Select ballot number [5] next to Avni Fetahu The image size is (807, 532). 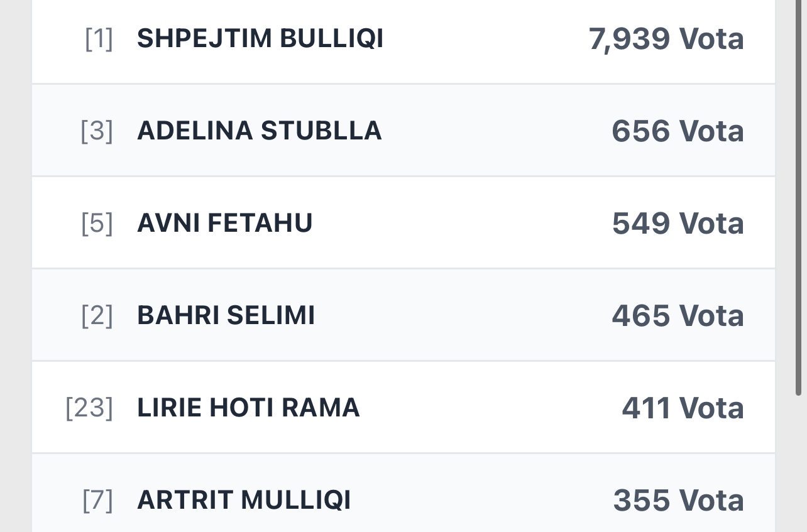97,223
